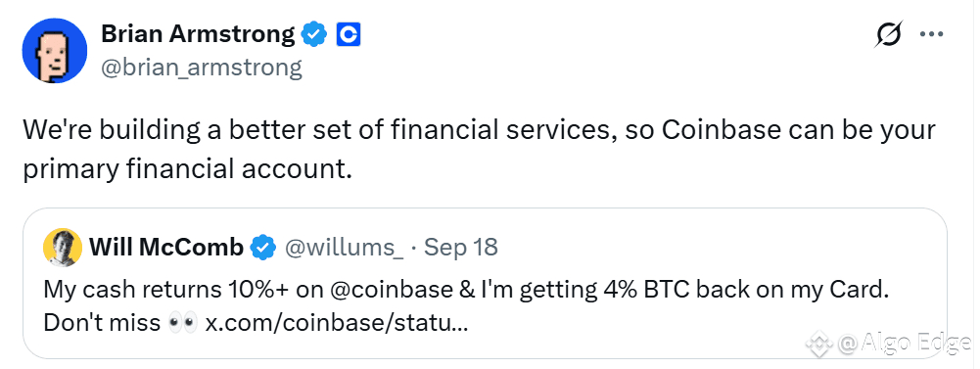Open the Grok slashed-circle icon
Image resolution: width=980 pixels, height=369 pixels.
(889, 34)
